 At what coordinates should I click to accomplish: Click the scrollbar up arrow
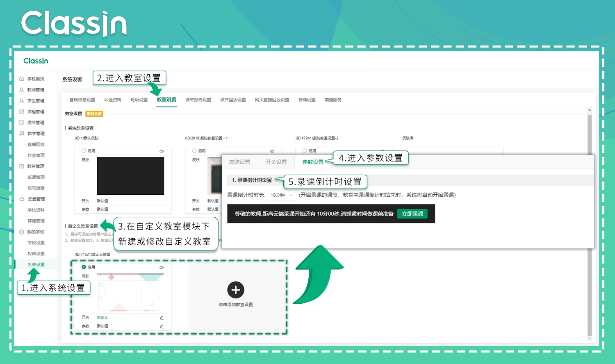[590, 110]
